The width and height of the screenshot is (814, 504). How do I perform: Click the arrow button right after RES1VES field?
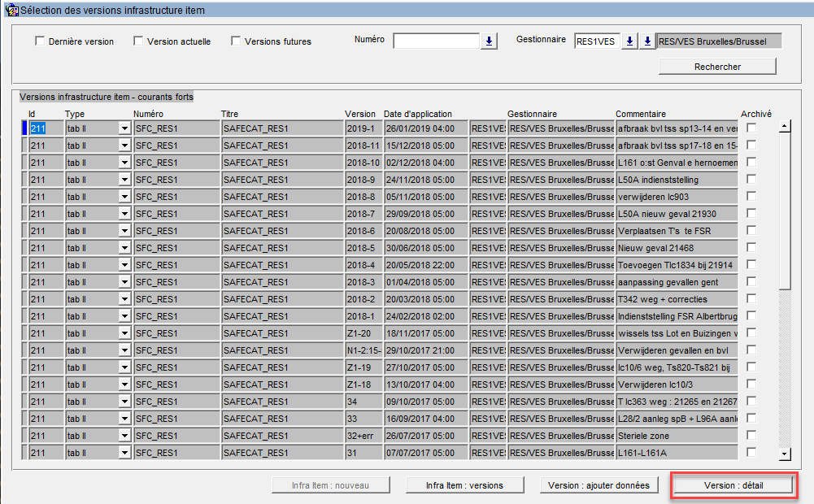click(x=629, y=41)
